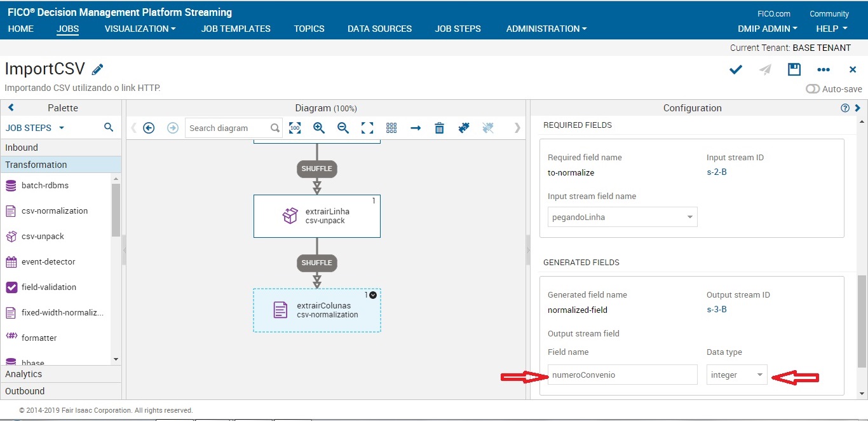868x421 pixels.
Task: Expand the JOB STEPS palette category dropdown
Action: coord(35,127)
